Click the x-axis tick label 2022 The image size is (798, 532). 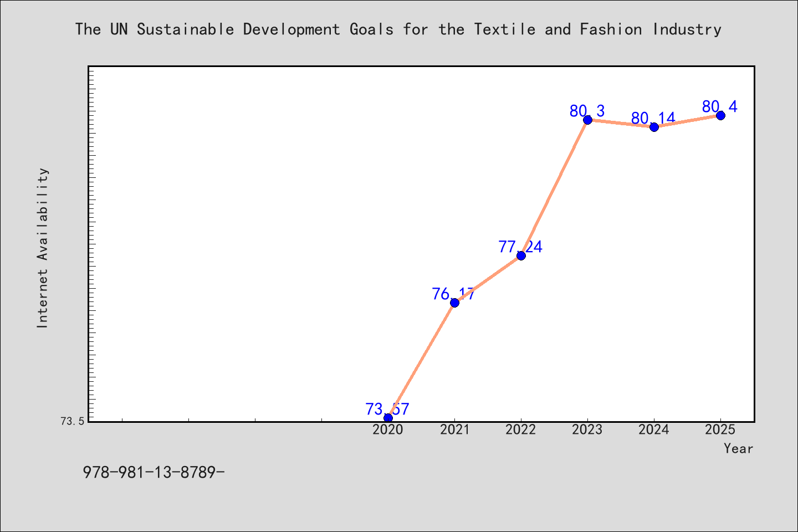pos(521,430)
